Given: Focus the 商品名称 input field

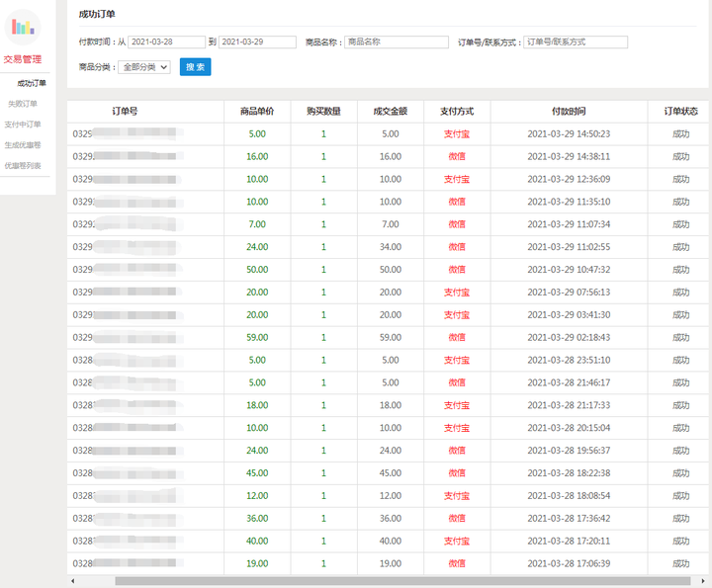Looking at the screenshot, I should 397,42.
